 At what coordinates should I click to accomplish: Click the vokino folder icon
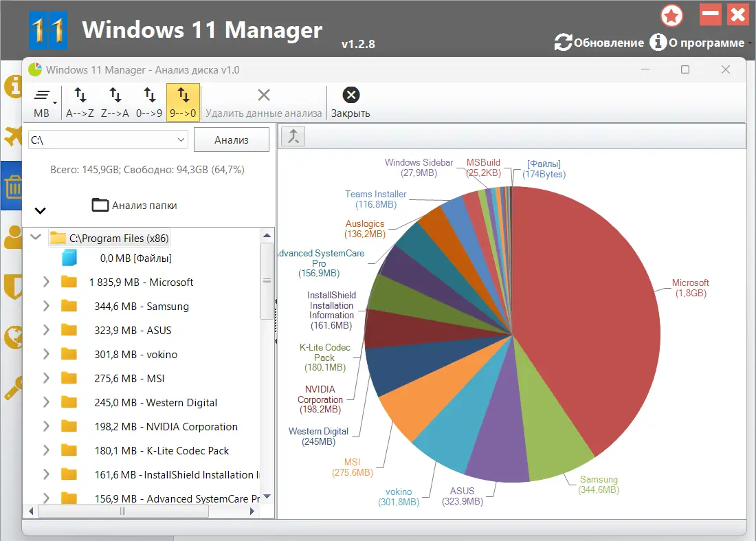coord(69,355)
